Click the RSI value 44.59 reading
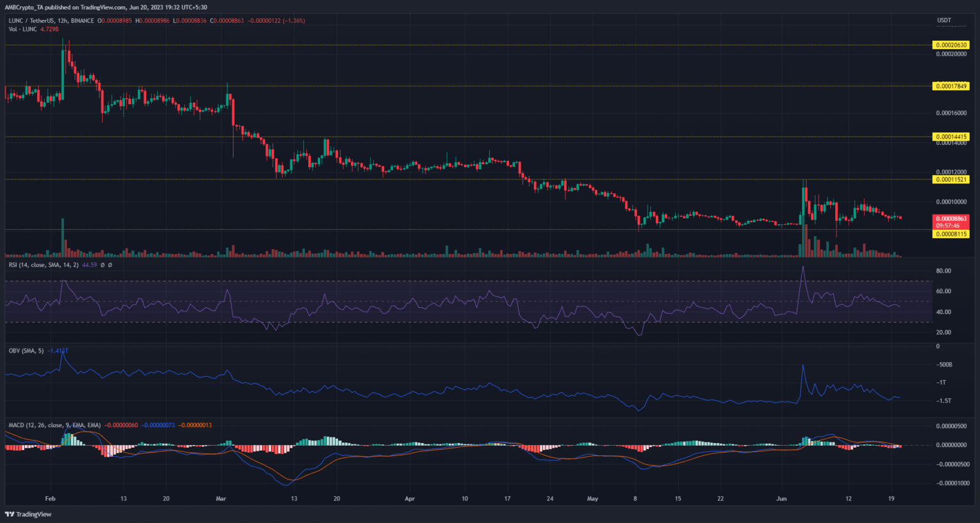The image size is (980, 523). pos(89,264)
